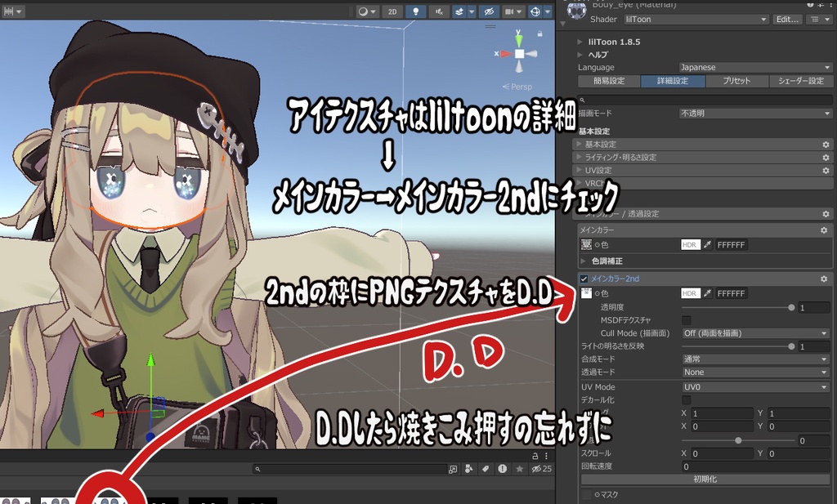The image size is (837, 504).
Task: Open the shading mode selector icon
Action: pyautogui.click(x=364, y=11)
